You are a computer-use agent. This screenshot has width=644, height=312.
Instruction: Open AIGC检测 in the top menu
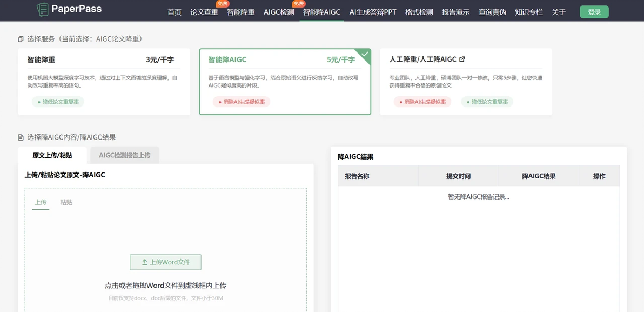point(278,12)
